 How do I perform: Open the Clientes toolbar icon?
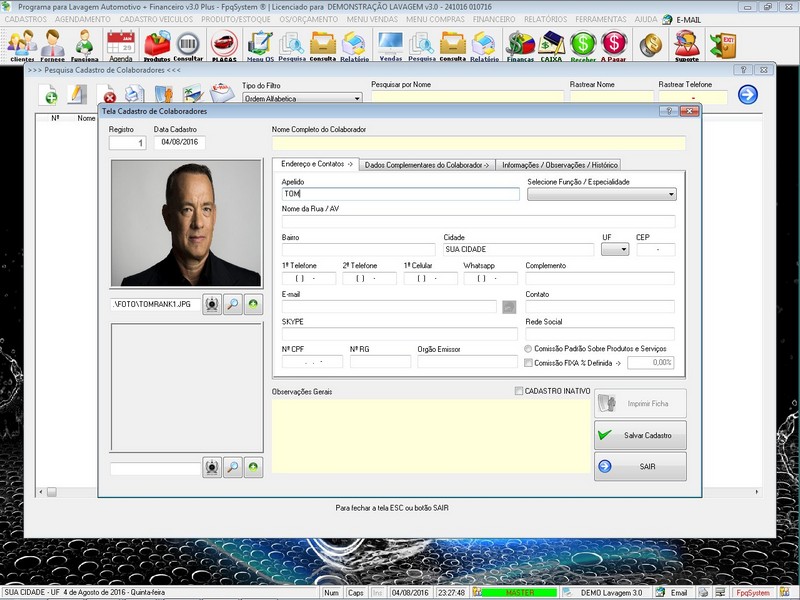22,45
